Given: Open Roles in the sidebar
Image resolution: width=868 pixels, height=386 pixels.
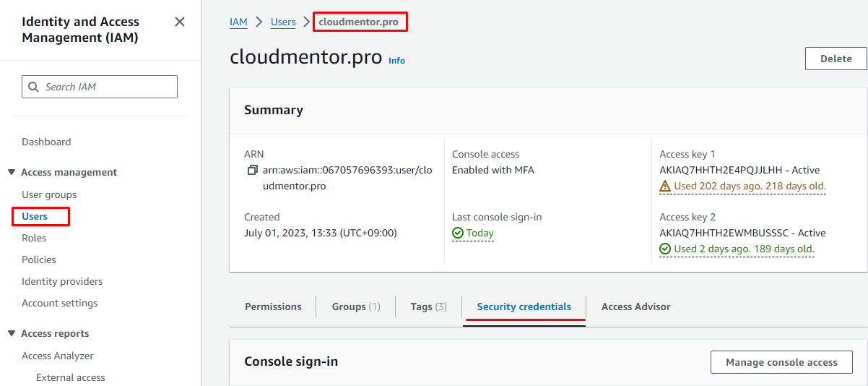Looking at the screenshot, I should pyautogui.click(x=34, y=238).
